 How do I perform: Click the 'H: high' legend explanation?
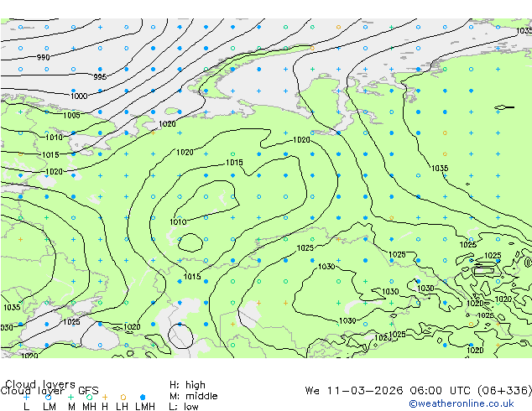click(x=187, y=385)
